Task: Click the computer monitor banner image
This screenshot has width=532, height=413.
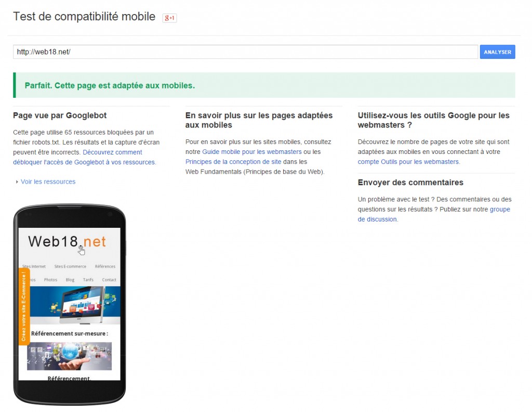Action: [75, 305]
